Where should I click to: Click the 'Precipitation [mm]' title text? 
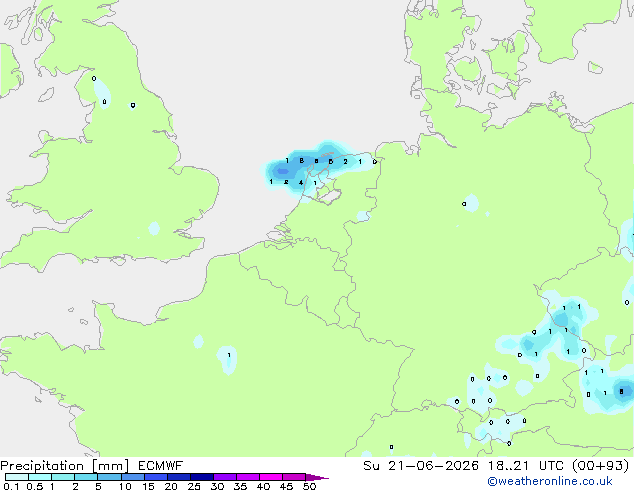pos(64,466)
